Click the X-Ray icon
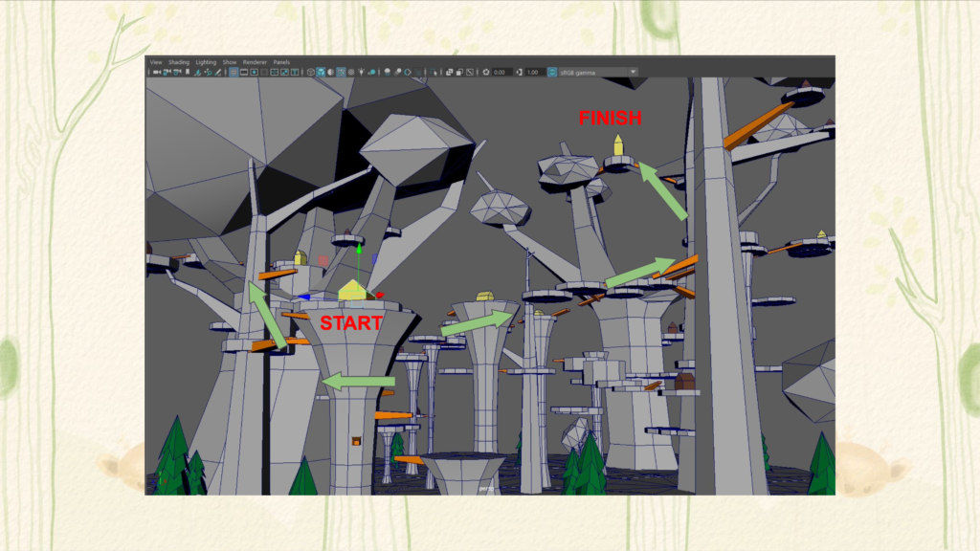 tap(449, 73)
